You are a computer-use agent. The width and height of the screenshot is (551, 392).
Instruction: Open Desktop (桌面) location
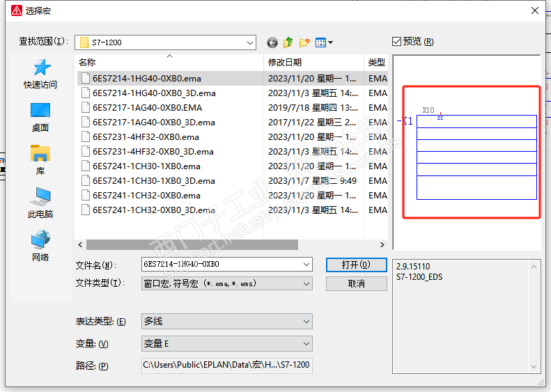click(40, 118)
